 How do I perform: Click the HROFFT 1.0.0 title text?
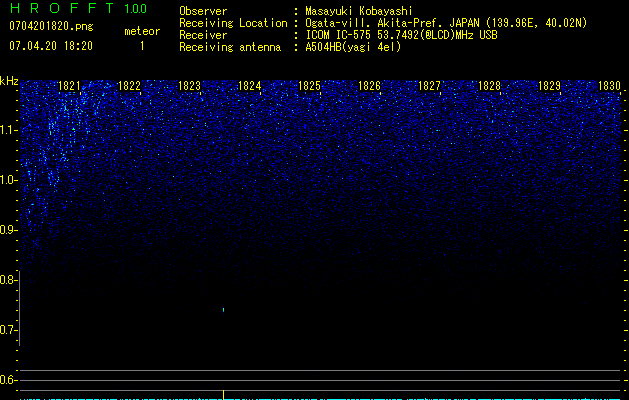point(78,8)
